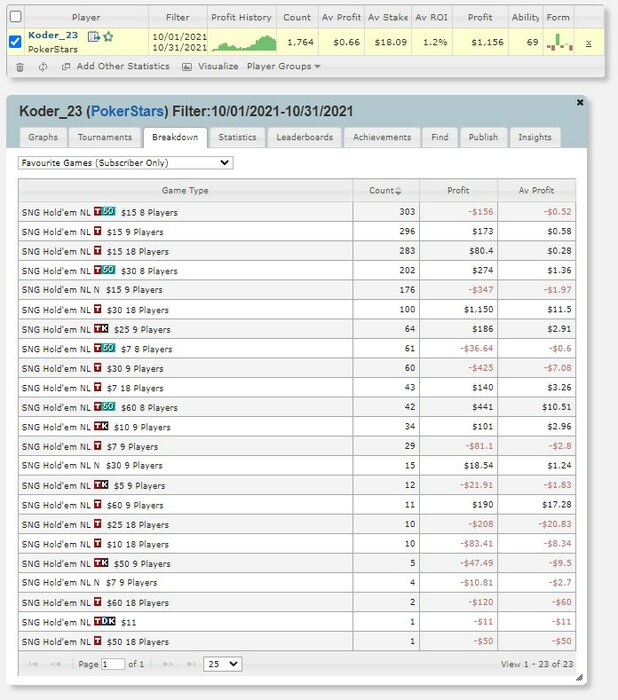The image size is (618, 700).
Task: Click the Visualize button
Action: pos(210,66)
